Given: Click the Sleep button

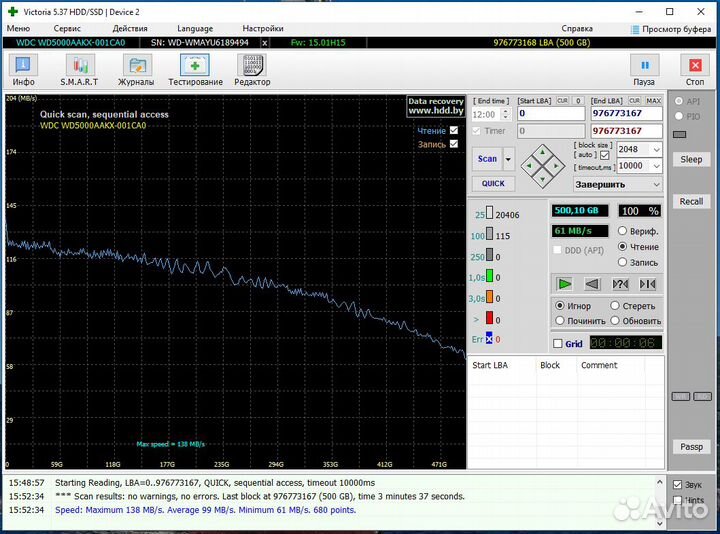Looking at the screenshot, I should pyautogui.click(x=691, y=159).
